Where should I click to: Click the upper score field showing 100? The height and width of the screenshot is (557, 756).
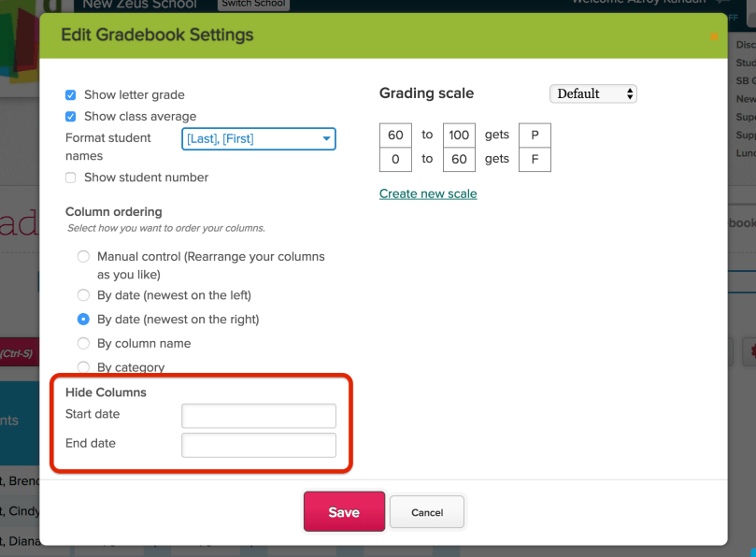[459, 135]
